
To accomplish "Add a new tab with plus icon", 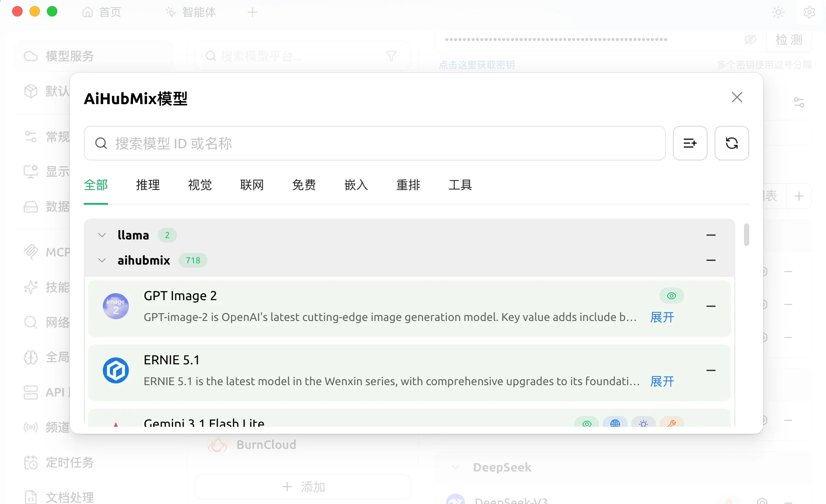I will point(252,12).
